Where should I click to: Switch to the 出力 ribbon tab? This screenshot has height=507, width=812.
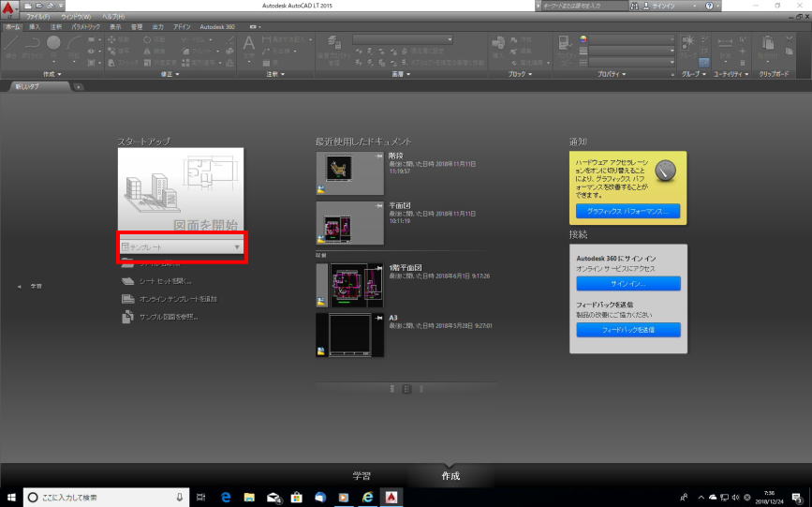point(158,26)
